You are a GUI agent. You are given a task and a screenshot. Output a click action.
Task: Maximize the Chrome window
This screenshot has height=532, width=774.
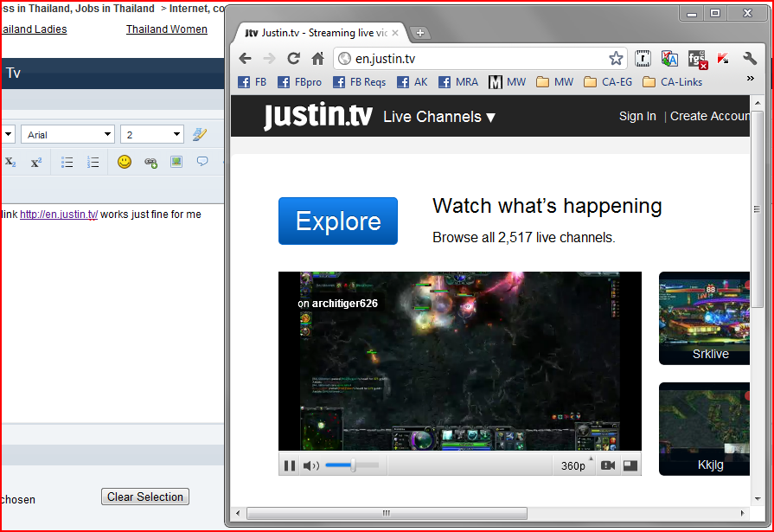pyautogui.click(x=715, y=13)
